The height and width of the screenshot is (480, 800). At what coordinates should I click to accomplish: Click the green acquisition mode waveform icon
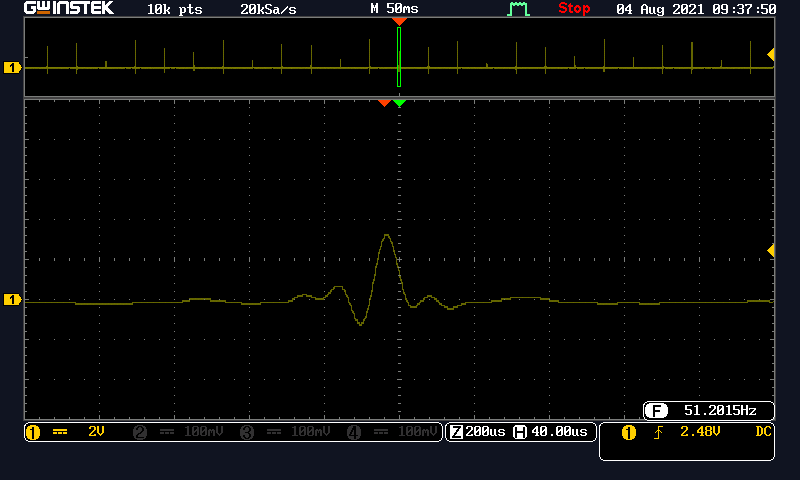pos(518,9)
